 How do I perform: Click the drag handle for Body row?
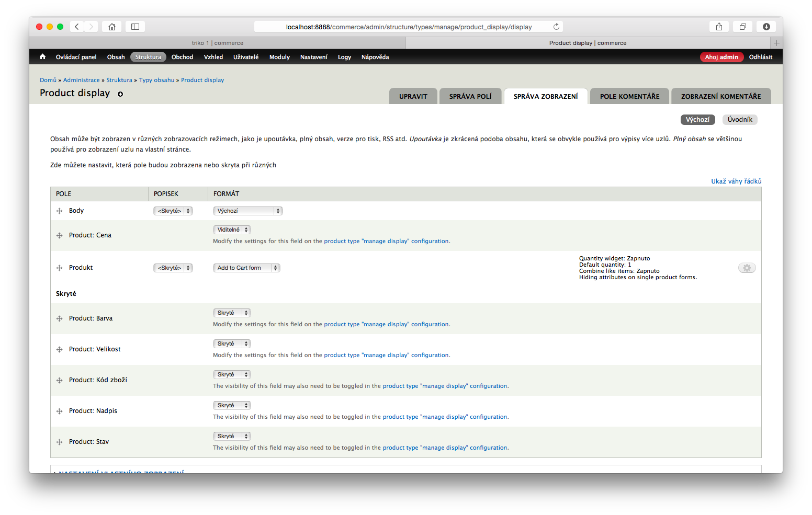pos(59,211)
